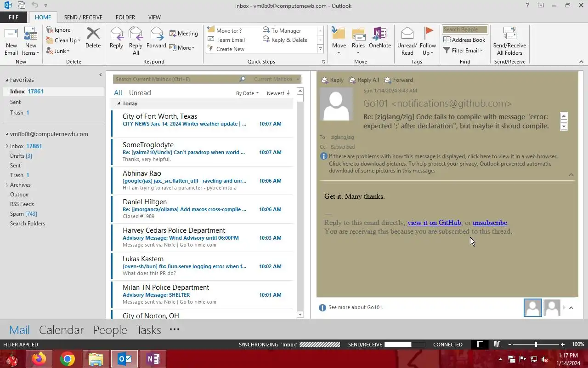This screenshot has width=588, height=368.
Task: Open the Follow Up flag menu
Action: tap(428, 41)
